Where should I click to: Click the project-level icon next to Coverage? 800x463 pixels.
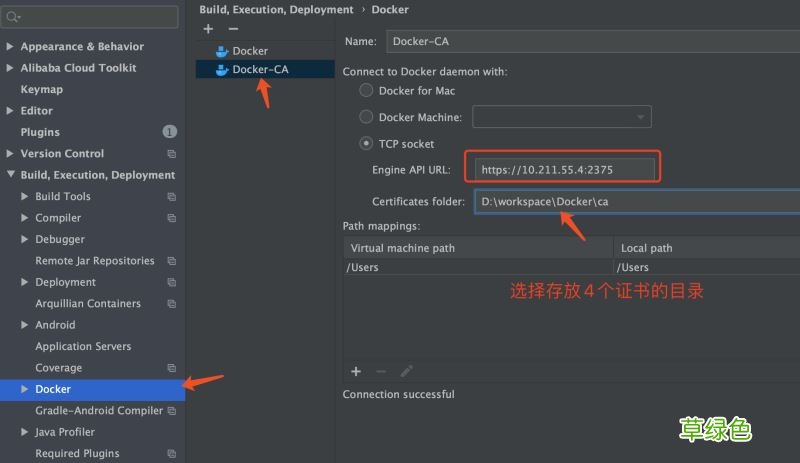(x=172, y=368)
